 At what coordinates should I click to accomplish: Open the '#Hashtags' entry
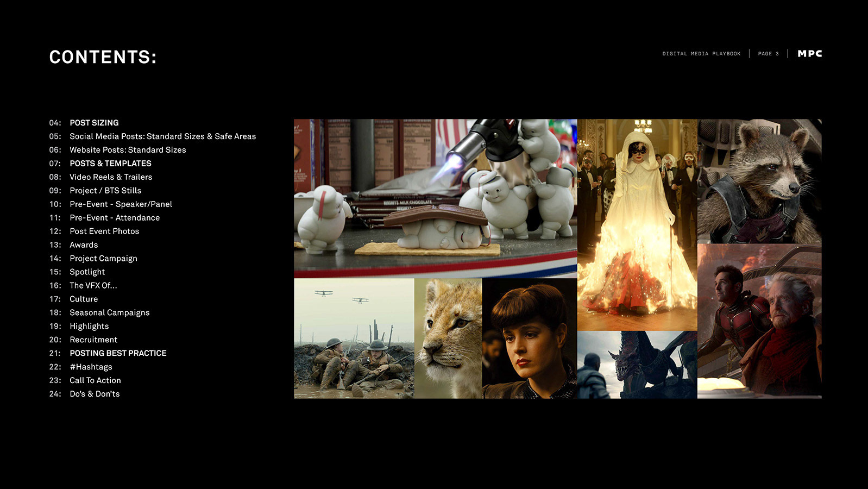click(91, 367)
